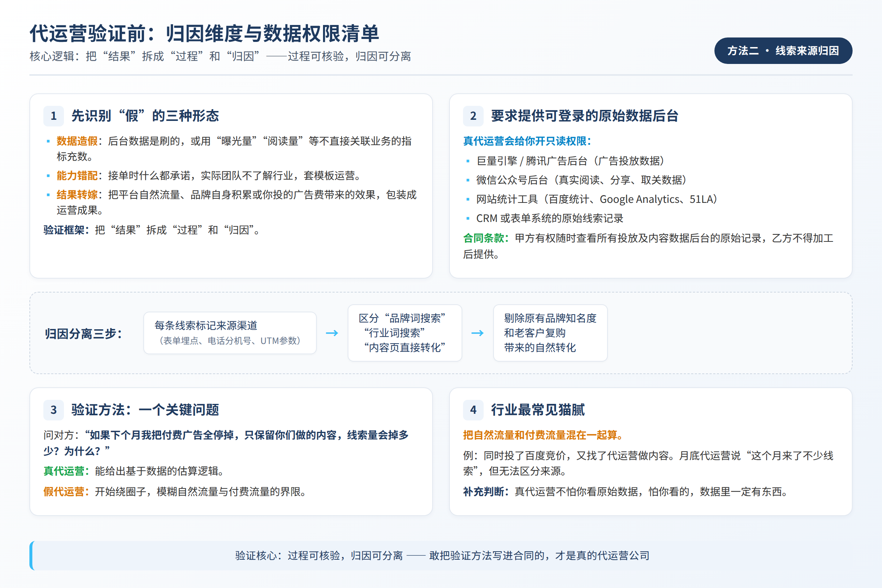
Task: Click the step box 每条线索标记来源渠道
Action: pos(230,333)
